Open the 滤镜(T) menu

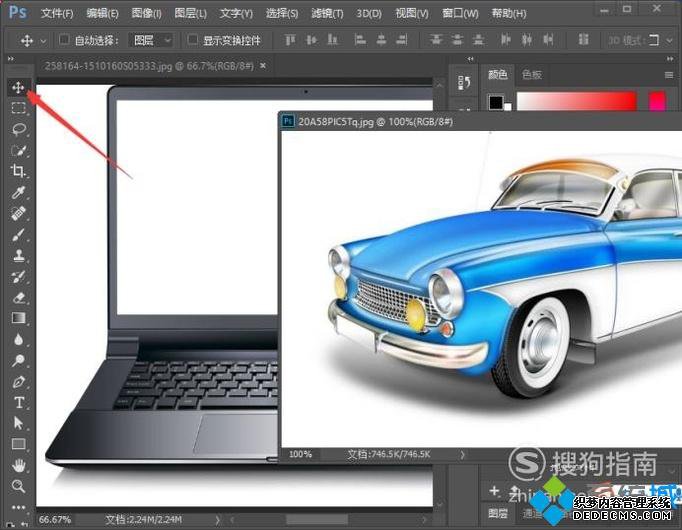[327, 13]
